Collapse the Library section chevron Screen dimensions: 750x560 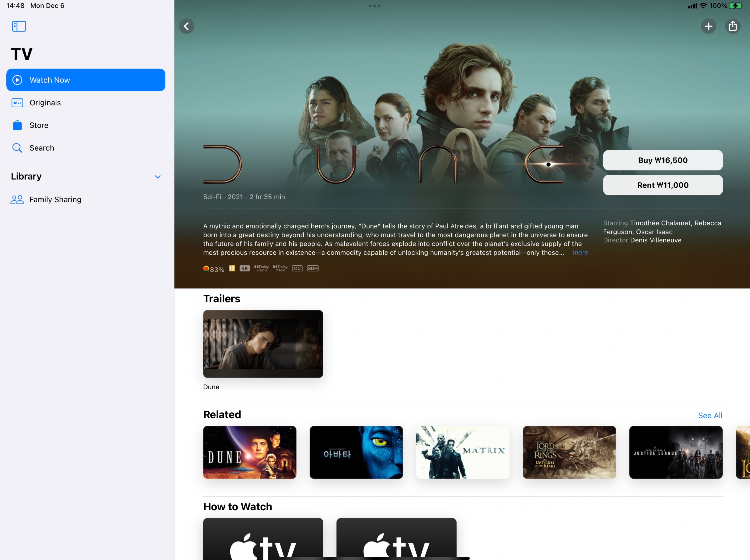tap(158, 177)
